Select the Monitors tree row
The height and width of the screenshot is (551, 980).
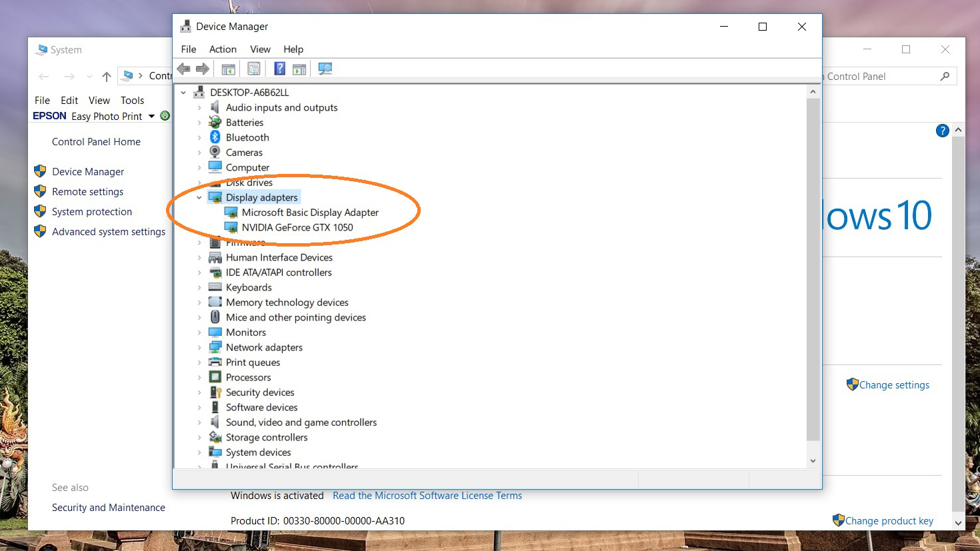click(246, 332)
